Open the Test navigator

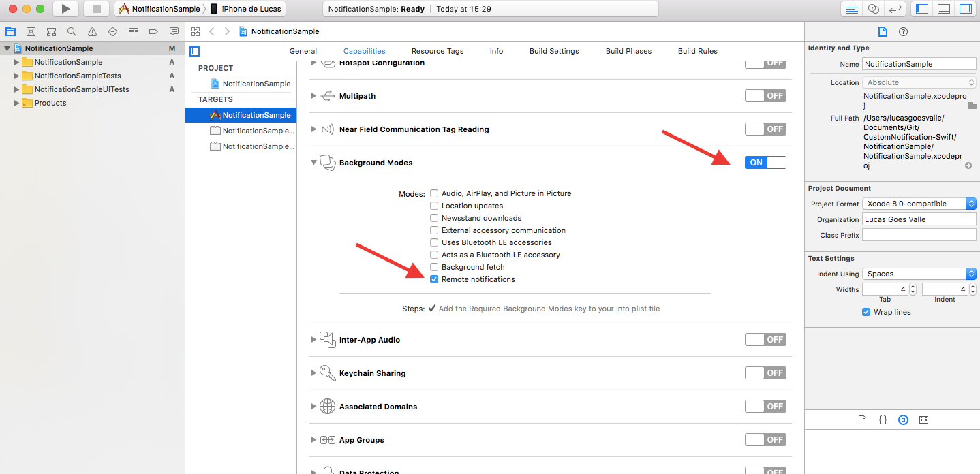click(112, 31)
